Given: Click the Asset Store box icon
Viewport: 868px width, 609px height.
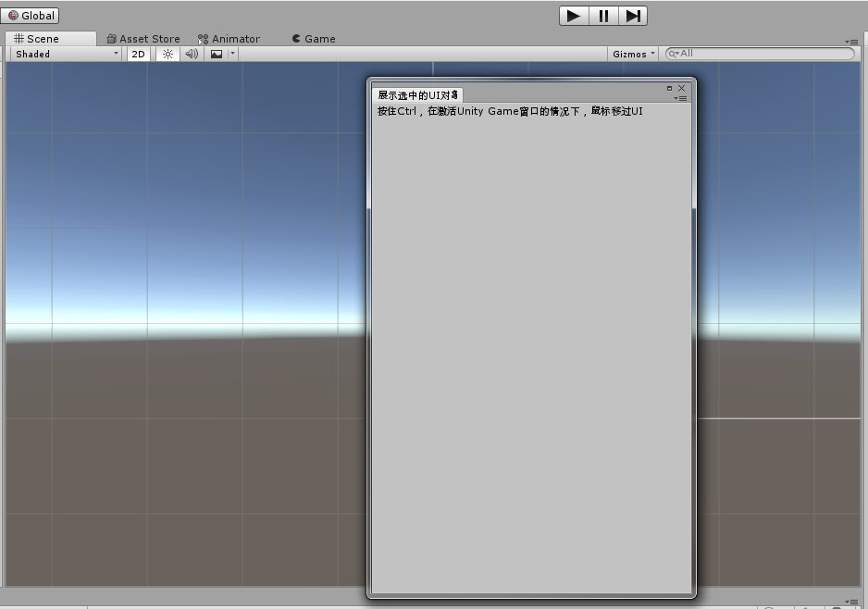Looking at the screenshot, I should click(x=113, y=38).
